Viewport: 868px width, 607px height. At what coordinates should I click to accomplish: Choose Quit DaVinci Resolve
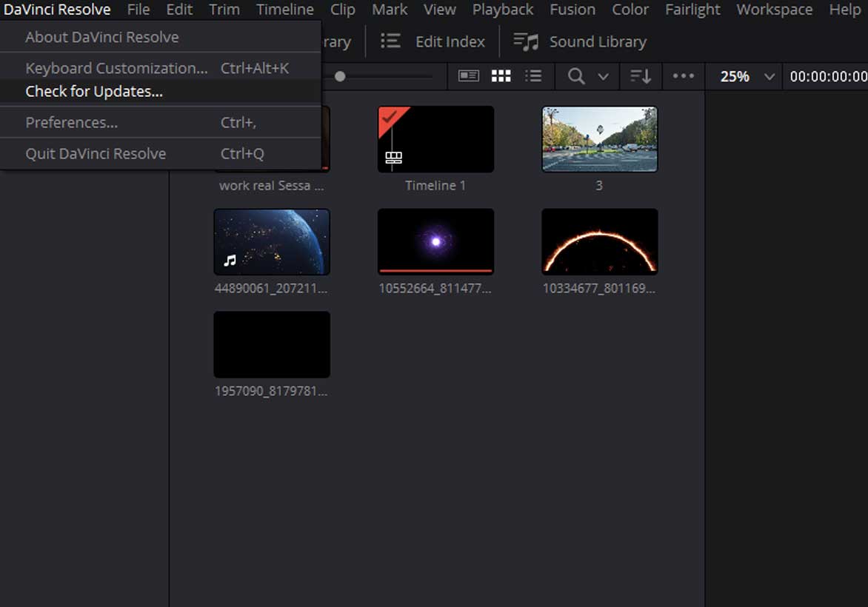161,153
